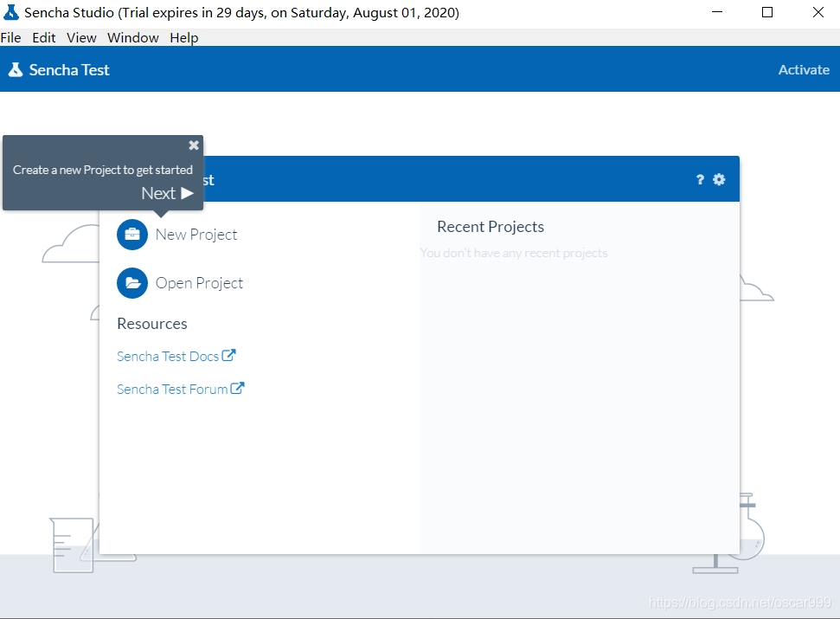This screenshot has width=840, height=619.
Task: Open the Help menu
Action: (183, 37)
